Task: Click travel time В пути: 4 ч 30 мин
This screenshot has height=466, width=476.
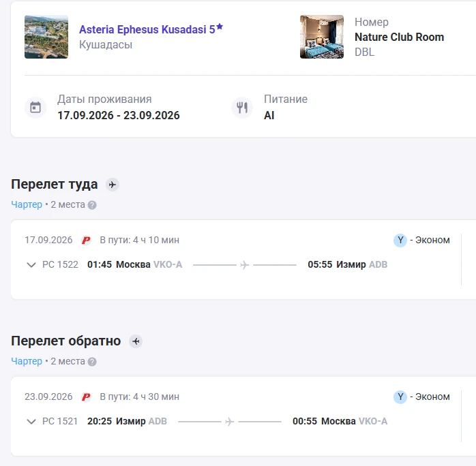Action: pos(140,397)
